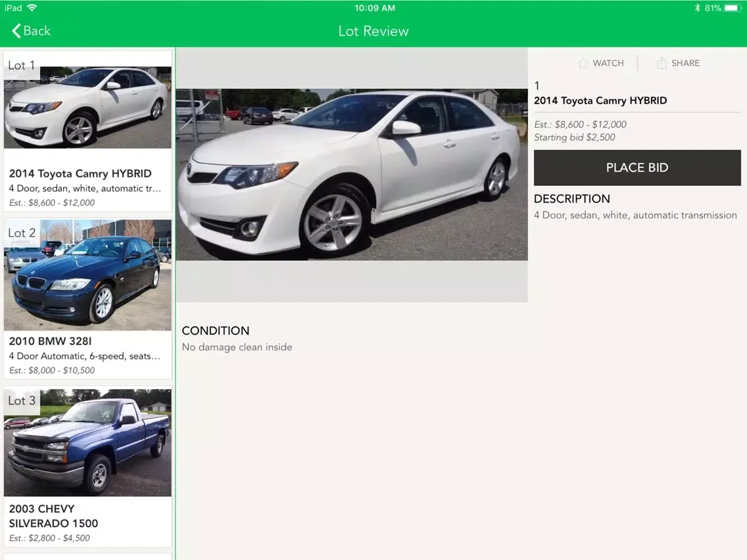Tap the WATCH text label
This screenshot has height=560, width=747.
pyautogui.click(x=608, y=63)
